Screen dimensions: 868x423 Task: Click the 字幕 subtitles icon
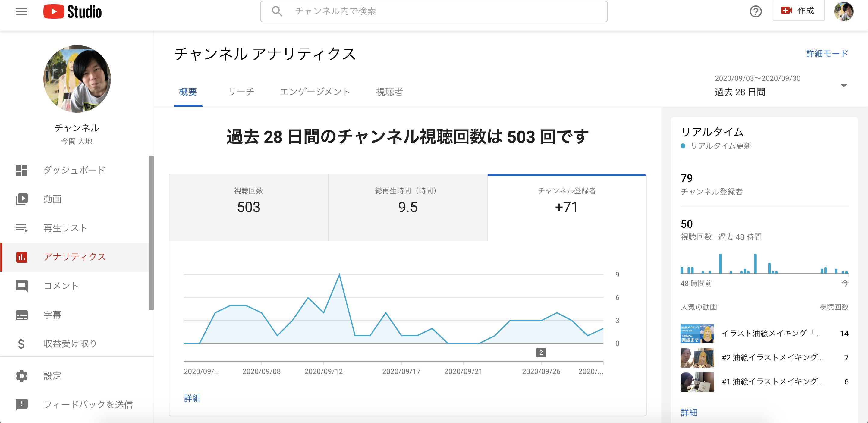(22, 315)
